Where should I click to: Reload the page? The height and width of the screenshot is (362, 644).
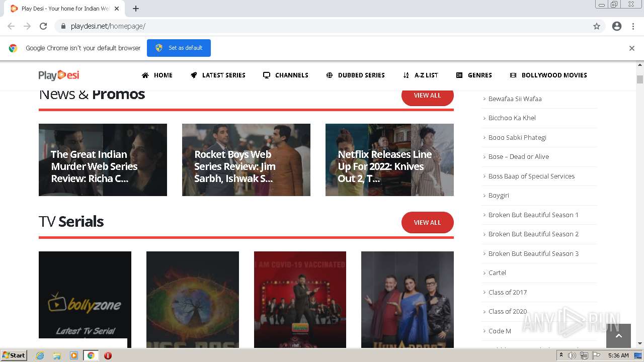click(x=43, y=26)
